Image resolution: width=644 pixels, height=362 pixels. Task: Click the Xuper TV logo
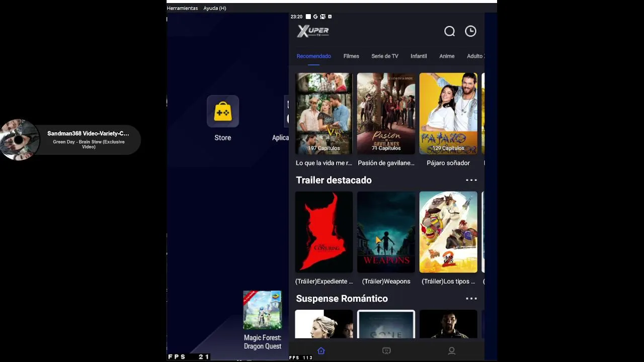[313, 31]
